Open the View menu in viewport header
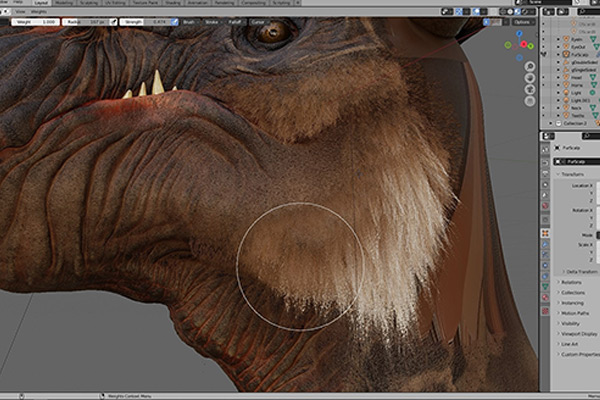The height and width of the screenshot is (400, 600). (x=20, y=12)
